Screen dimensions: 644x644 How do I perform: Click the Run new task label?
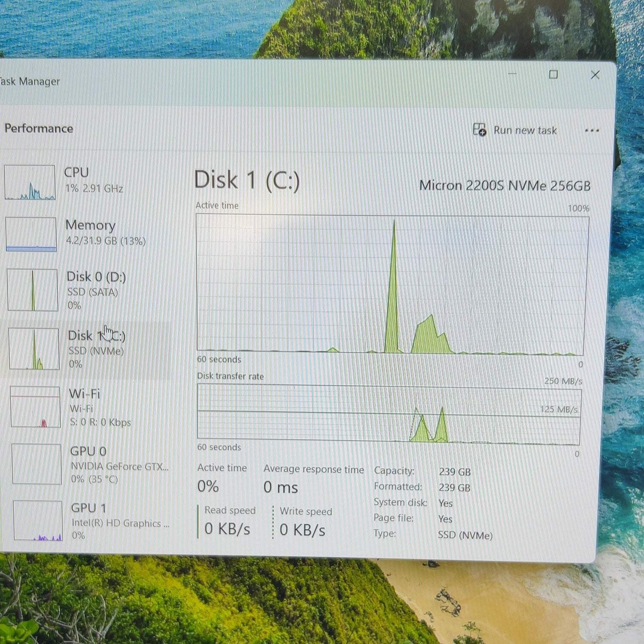[x=525, y=130]
